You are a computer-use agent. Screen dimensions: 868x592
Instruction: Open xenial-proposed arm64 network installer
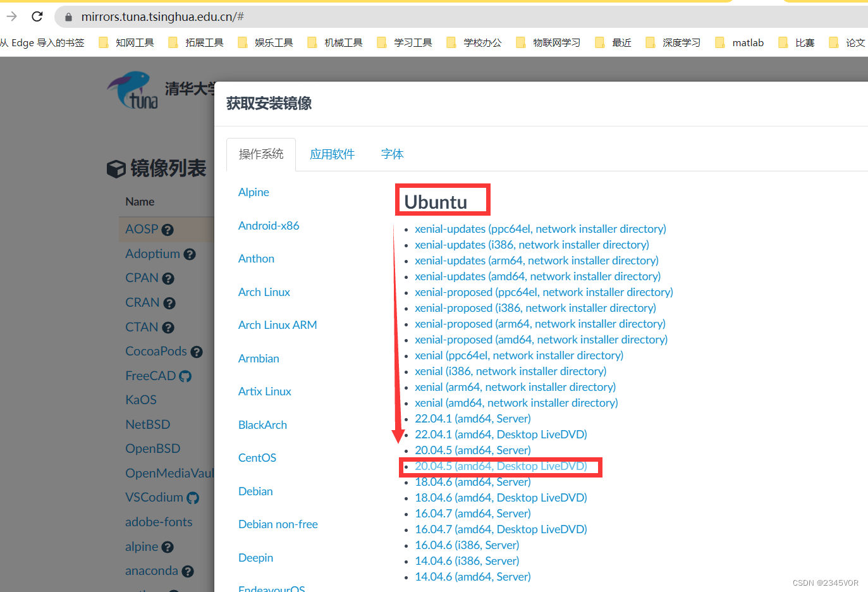click(x=540, y=324)
